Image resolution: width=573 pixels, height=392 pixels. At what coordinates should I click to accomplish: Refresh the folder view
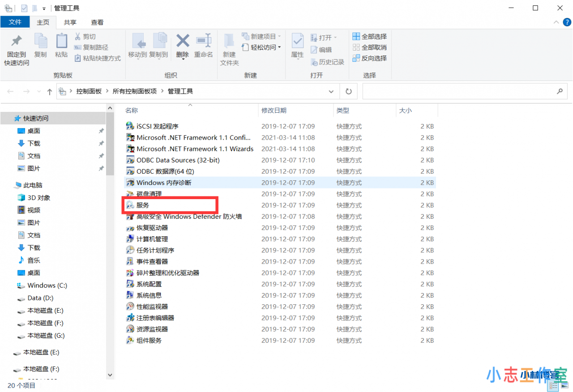tap(348, 91)
